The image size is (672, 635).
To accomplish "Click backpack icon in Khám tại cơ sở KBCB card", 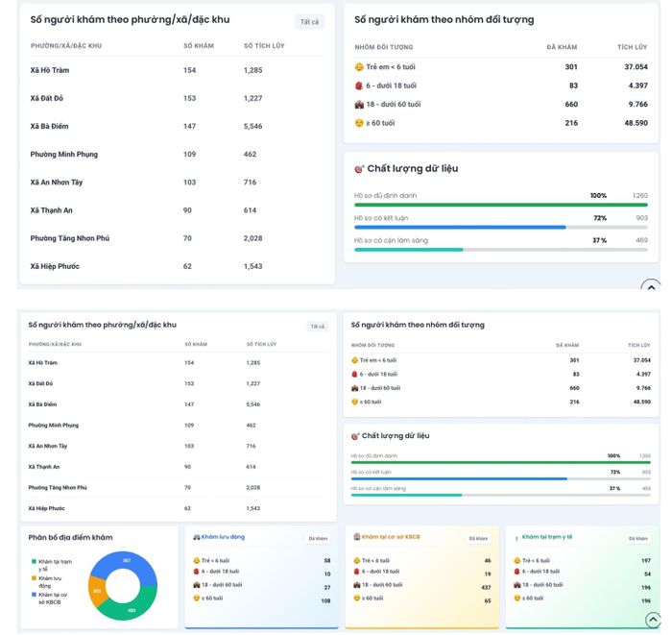I will pyautogui.click(x=356, y=572).
